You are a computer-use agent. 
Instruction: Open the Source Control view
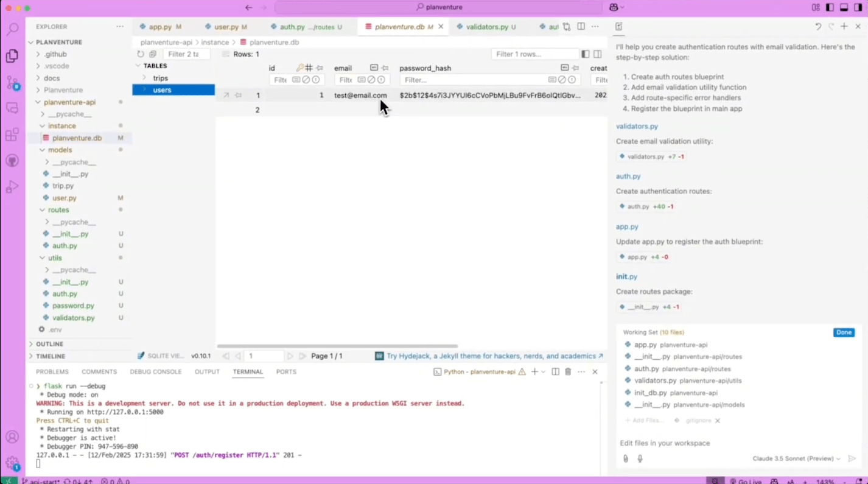12,82
